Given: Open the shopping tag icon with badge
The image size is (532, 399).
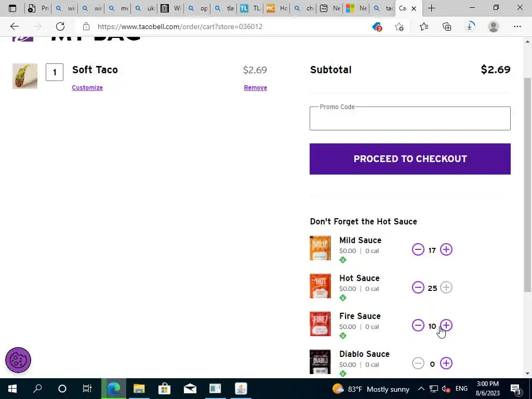Looking at the screenshot, I should [x=377, y=26].
